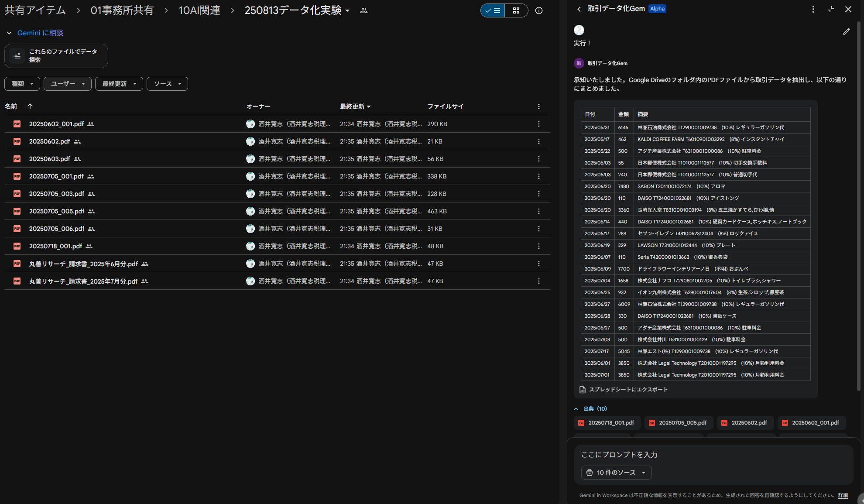
Task: Click the 取引データ化Gem avatar icon
Action: tap(579, 63)
